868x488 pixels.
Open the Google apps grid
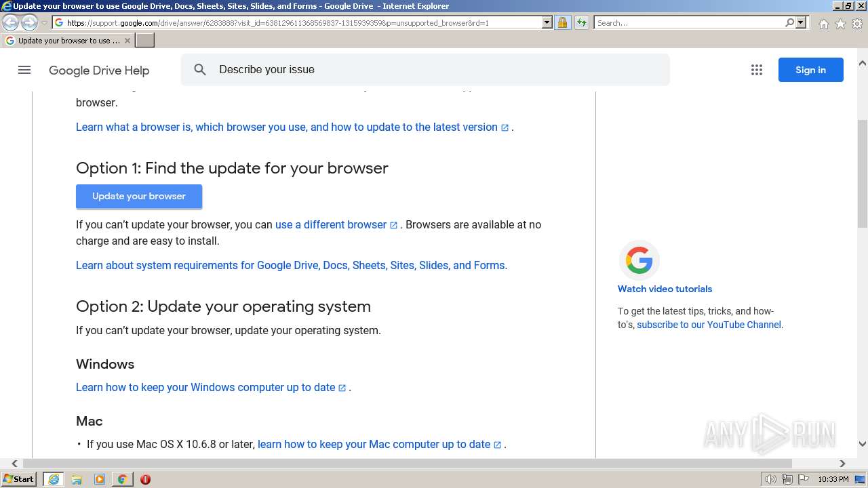[x=757, y=70]
